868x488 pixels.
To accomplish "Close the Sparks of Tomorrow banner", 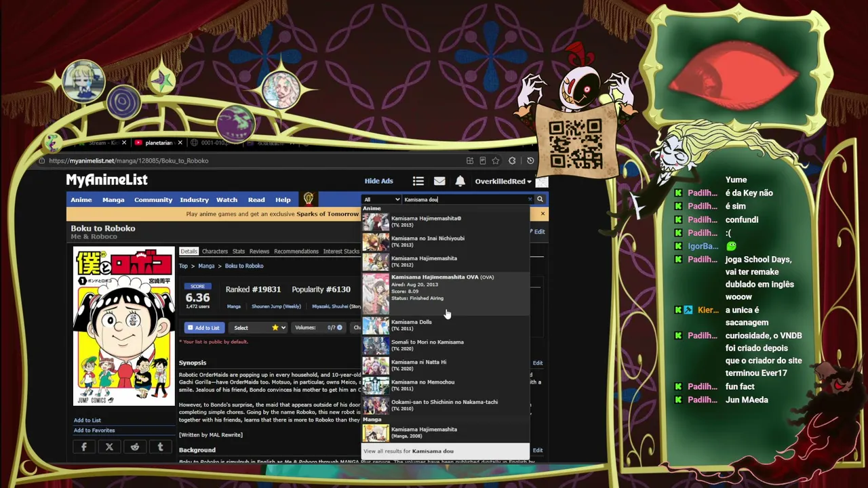I will pos(542,214).
